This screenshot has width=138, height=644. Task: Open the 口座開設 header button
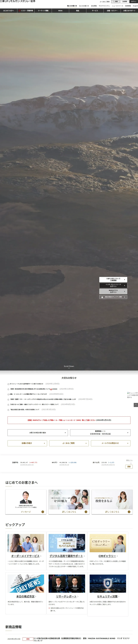[x=124, y=2]
